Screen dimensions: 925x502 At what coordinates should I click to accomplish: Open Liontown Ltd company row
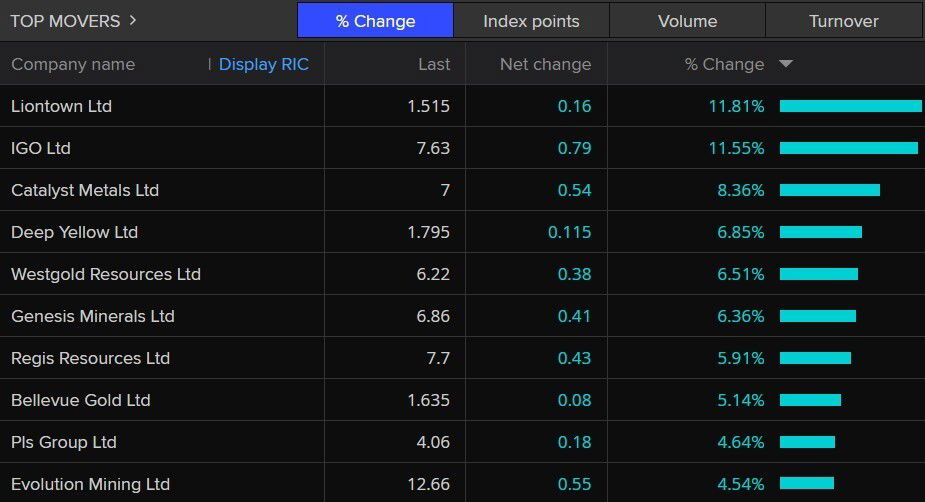click(61, 106)
